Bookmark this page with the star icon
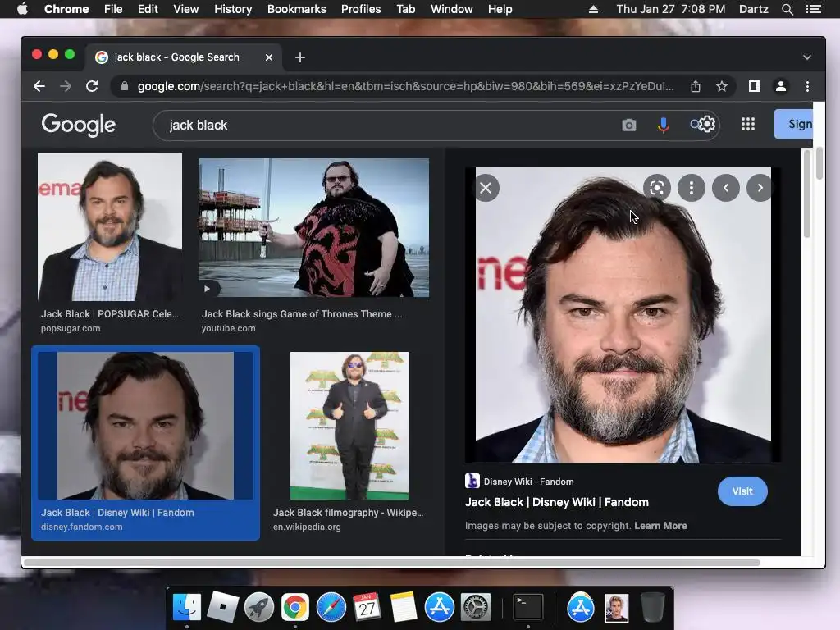This screenshot has width=840, height=630. (722, 86)
